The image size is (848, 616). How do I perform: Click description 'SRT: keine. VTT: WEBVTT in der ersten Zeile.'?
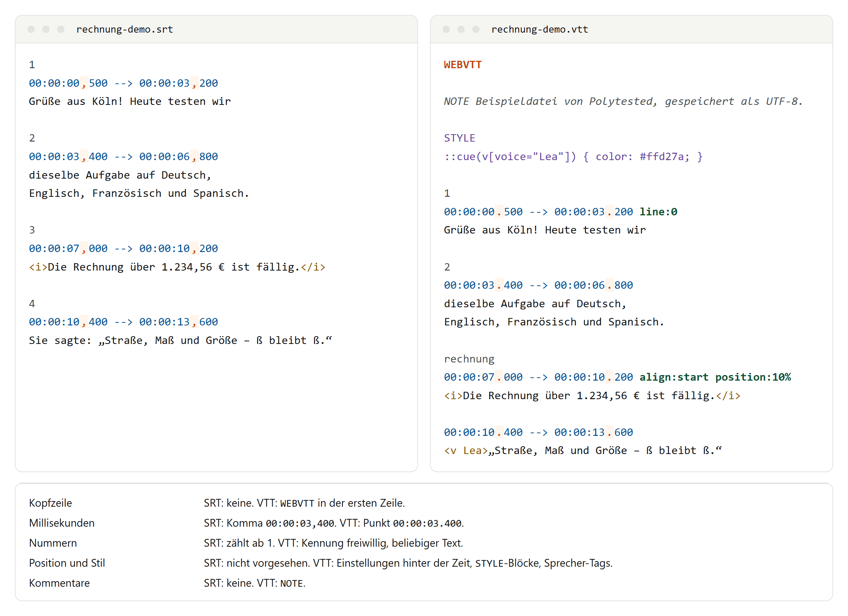pyautogui.click(x=304, y=503)
